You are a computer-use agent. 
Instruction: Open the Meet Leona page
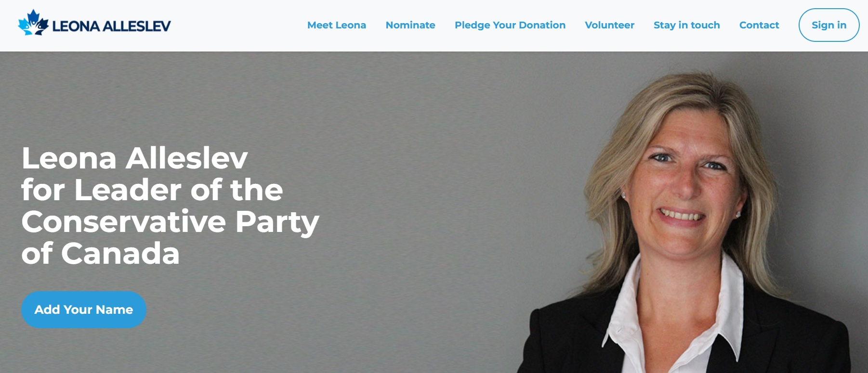pyautogui.click(x=337, y=25)
